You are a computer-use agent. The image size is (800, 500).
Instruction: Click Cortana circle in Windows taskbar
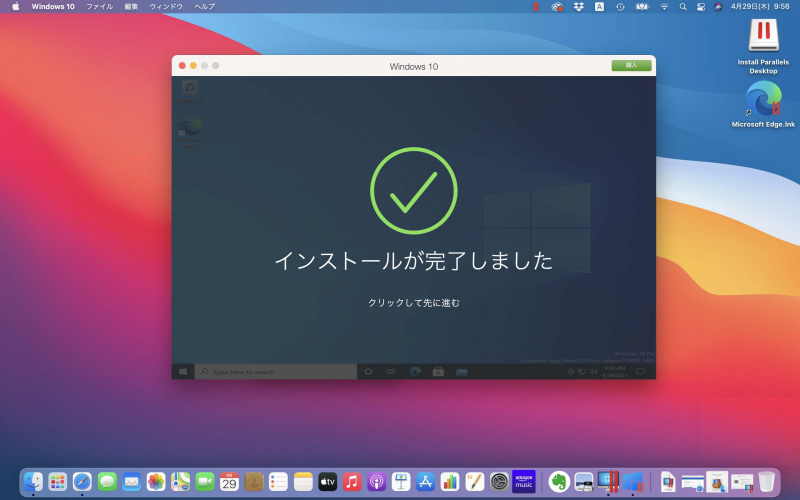pos(368,371)
